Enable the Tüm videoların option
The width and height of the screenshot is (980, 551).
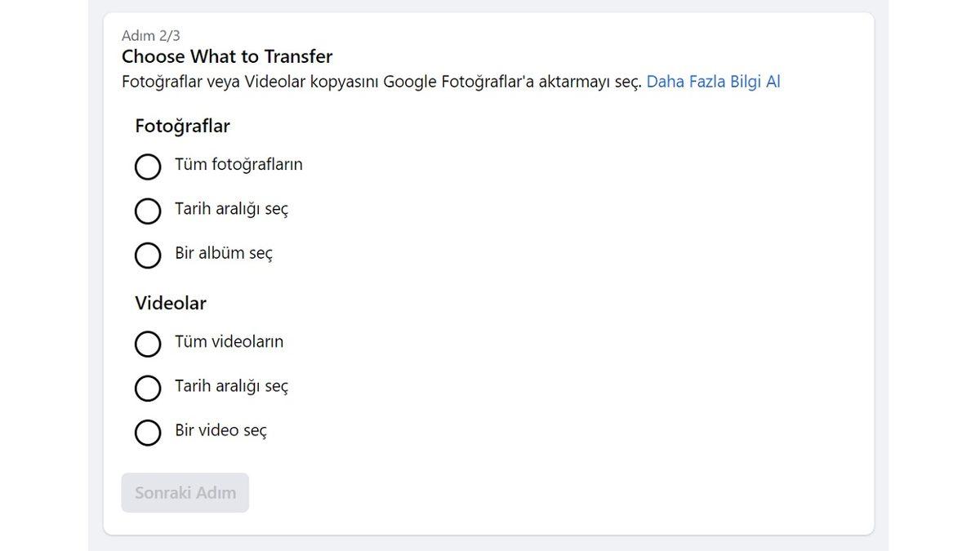(148, 344)
